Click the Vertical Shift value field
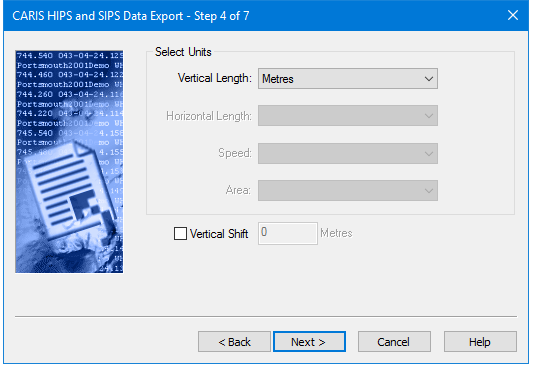Viewport: 533px width, 370px height. click(288, 233)
